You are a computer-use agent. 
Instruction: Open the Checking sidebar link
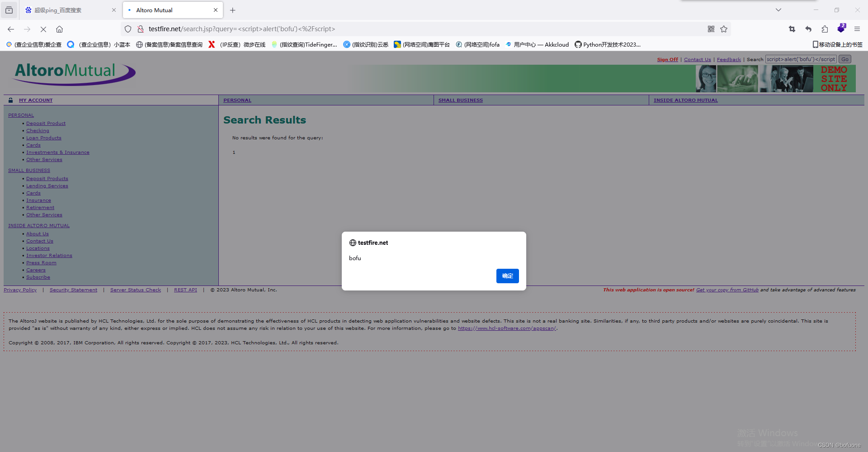[x=38, y=131]
